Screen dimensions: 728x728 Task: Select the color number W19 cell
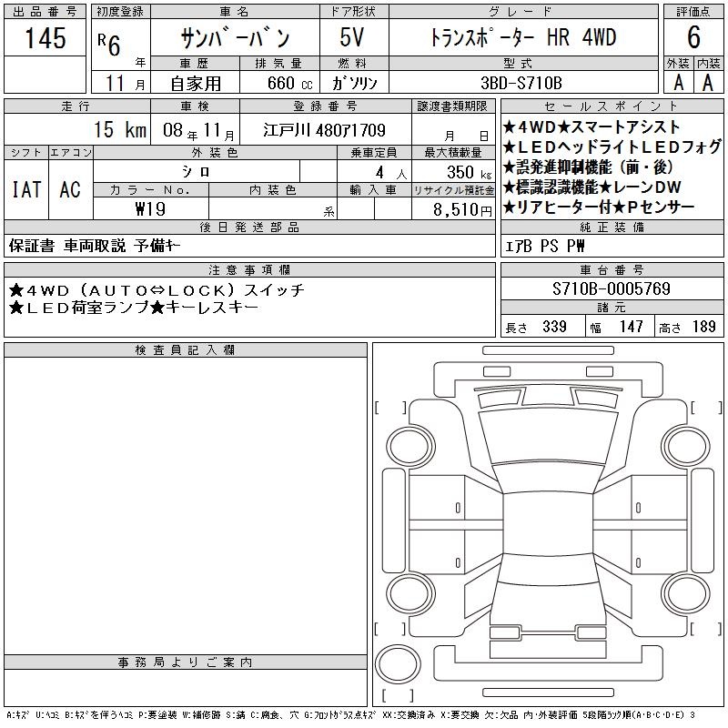pos(151,208)
